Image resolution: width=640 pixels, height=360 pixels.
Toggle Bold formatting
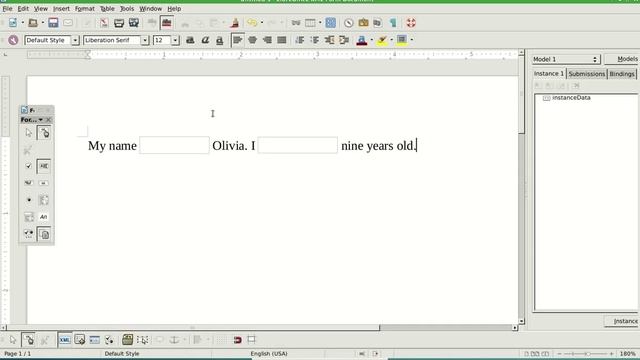[x=190, y=40]
